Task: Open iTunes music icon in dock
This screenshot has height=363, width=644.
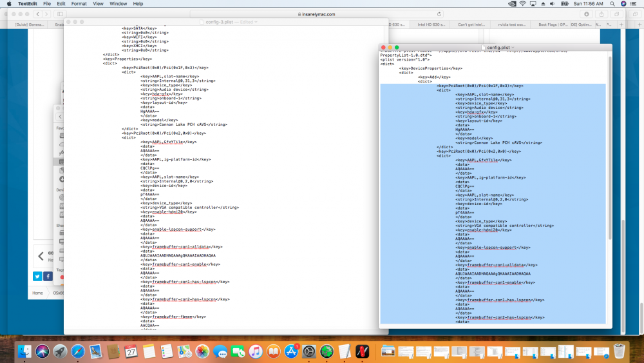Action: point(256,351)
